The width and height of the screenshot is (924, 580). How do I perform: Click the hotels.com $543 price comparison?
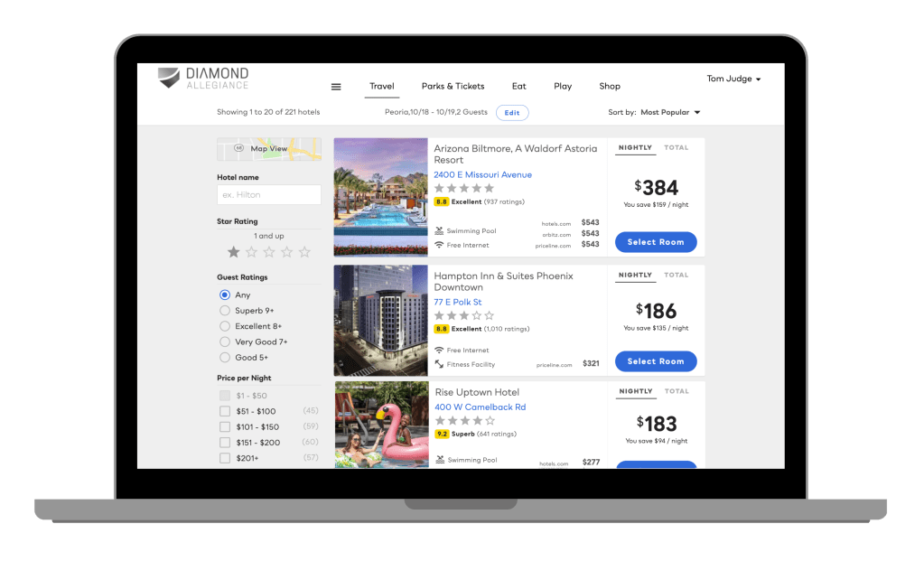(570, 223)
